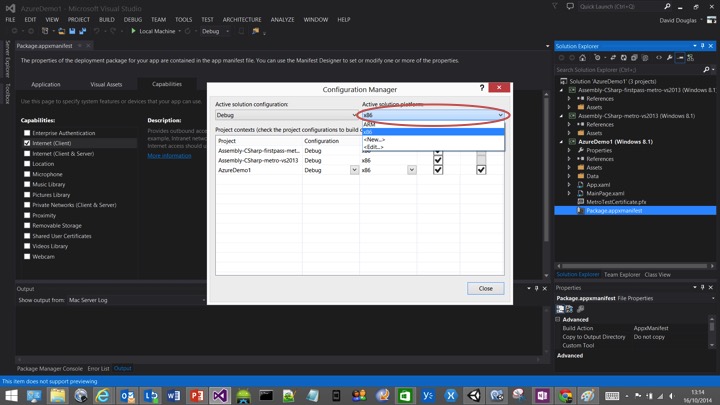Collapse the AzureDemo1 (Windows 8.1) project node
720x405 pixels.
coord(561,142)
